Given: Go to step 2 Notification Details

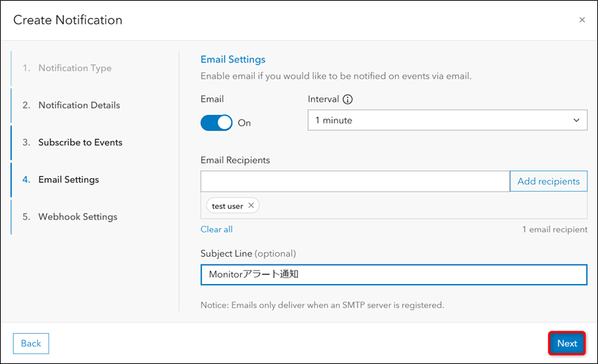Looking at the screenshot, I should coord(72,105).
